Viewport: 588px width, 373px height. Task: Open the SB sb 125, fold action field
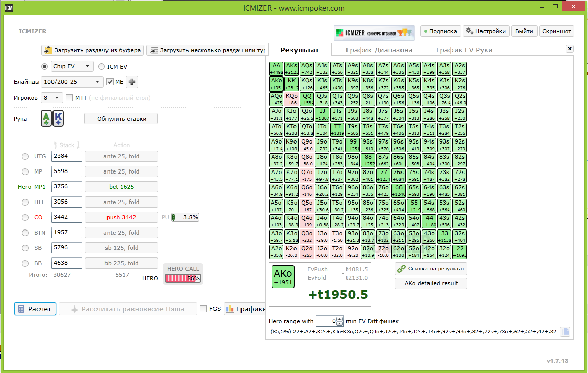121,248
